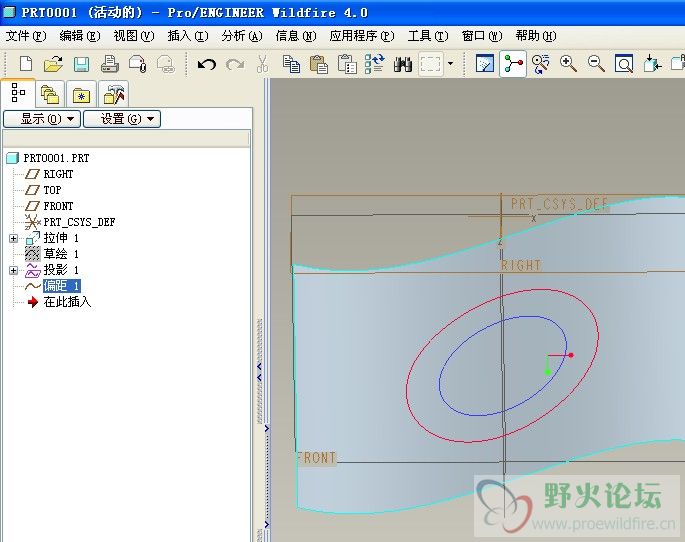Image resolution: width=685 pixels, height=542 pixels.
Task: Open the 文件(F) menu
Action: (26, 36)
